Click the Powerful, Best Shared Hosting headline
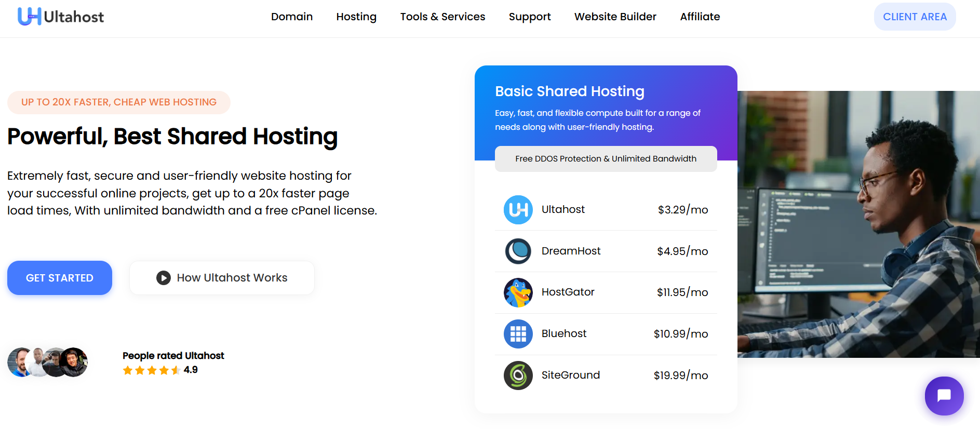 coord(172,137)
